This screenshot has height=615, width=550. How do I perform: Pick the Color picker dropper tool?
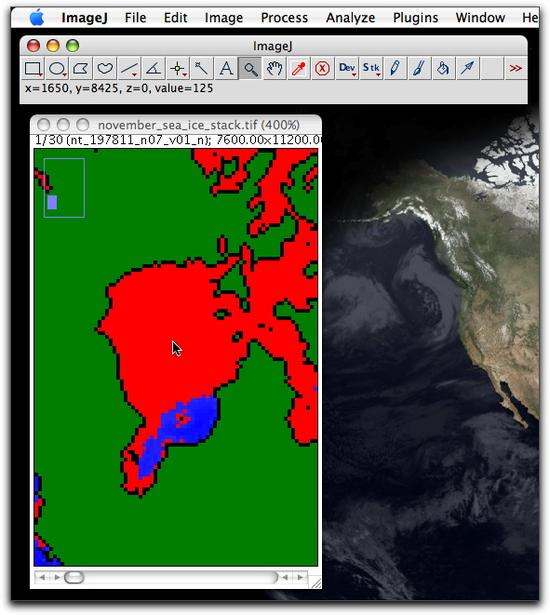click(299, 69)
